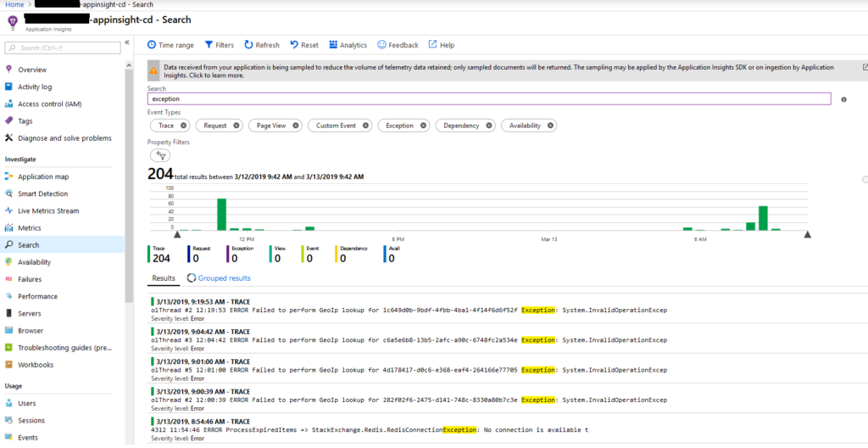
Task: Select Search in the sidebar
Action: (x=62, y=245)
